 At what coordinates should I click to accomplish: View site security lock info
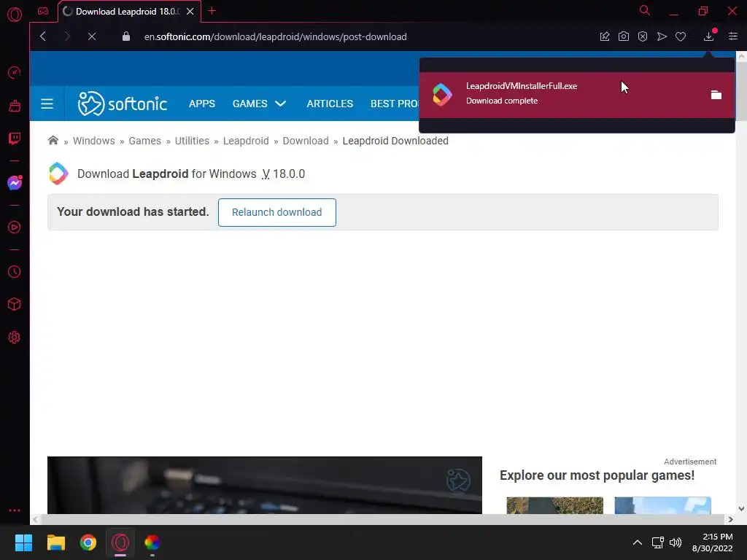(x=125, y=36)
